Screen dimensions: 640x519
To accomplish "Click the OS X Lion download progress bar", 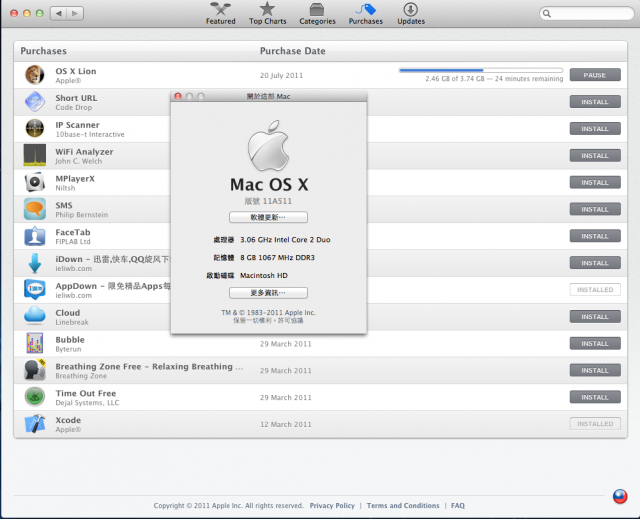I will pyautogui.click(x=481, y=71).
